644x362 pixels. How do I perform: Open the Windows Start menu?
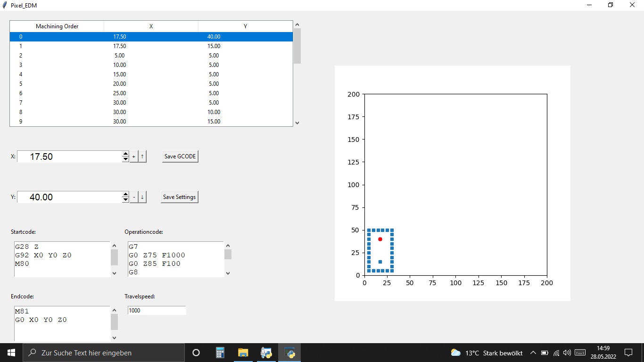click(x=11, y=353)
